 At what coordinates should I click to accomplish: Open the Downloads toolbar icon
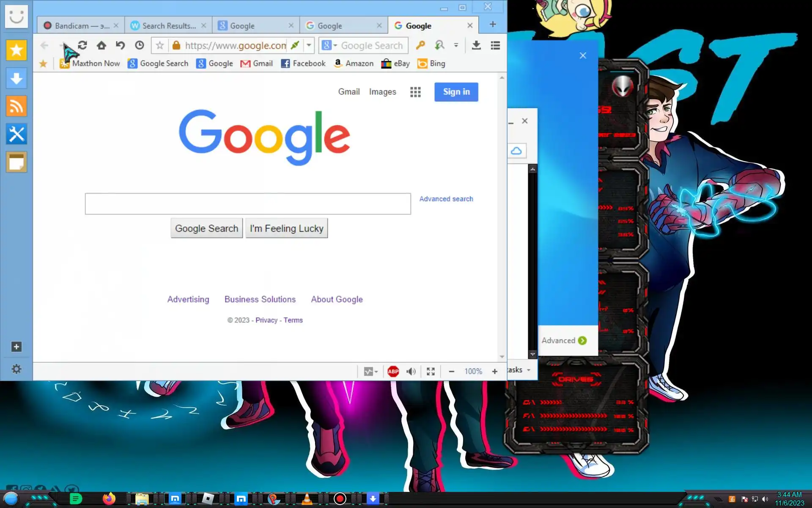click(x=476, y=45)
